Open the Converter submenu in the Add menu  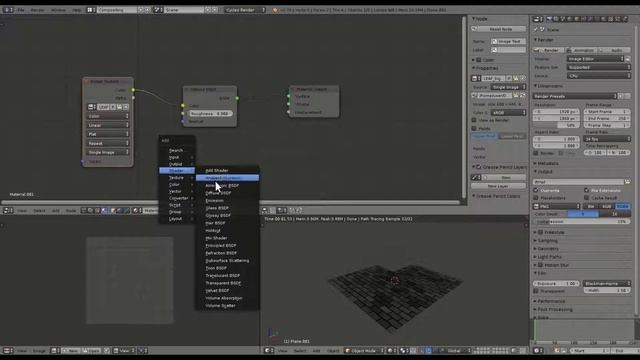(177, 198)
